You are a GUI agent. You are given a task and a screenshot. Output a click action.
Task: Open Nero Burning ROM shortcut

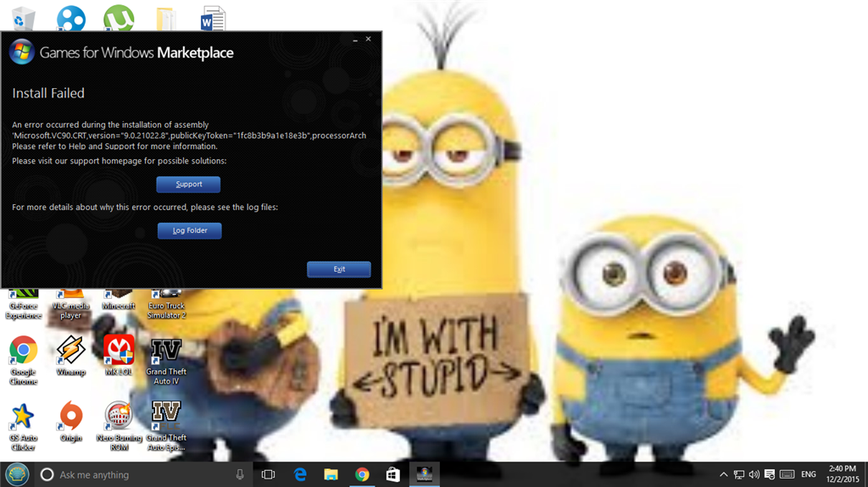pos(119,426)
